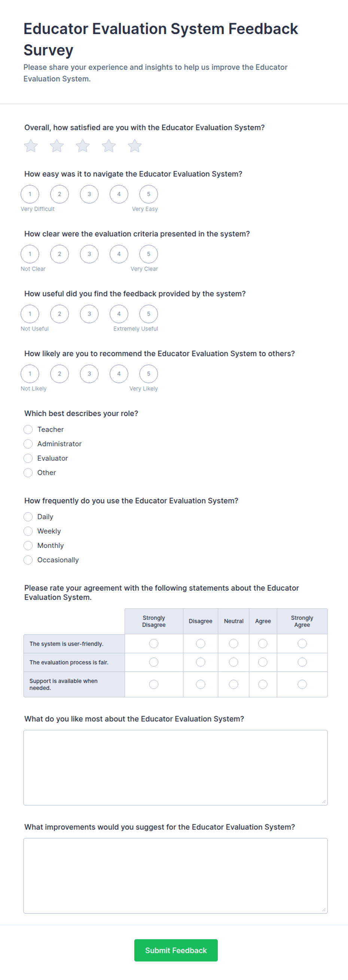This screenshot has width=348, height=980.
Task: Click the third star for satisfaction
Action: pos(83,146)
